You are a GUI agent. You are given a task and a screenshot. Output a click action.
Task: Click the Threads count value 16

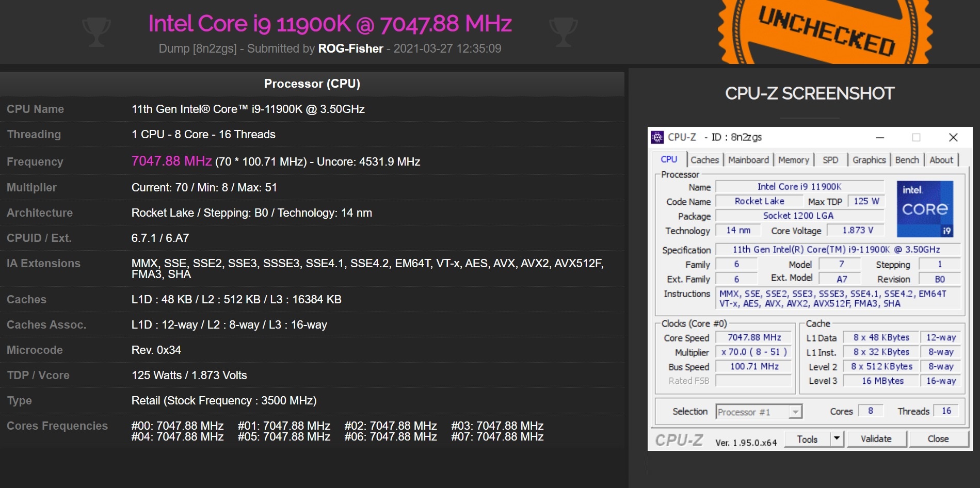[946, 411]
